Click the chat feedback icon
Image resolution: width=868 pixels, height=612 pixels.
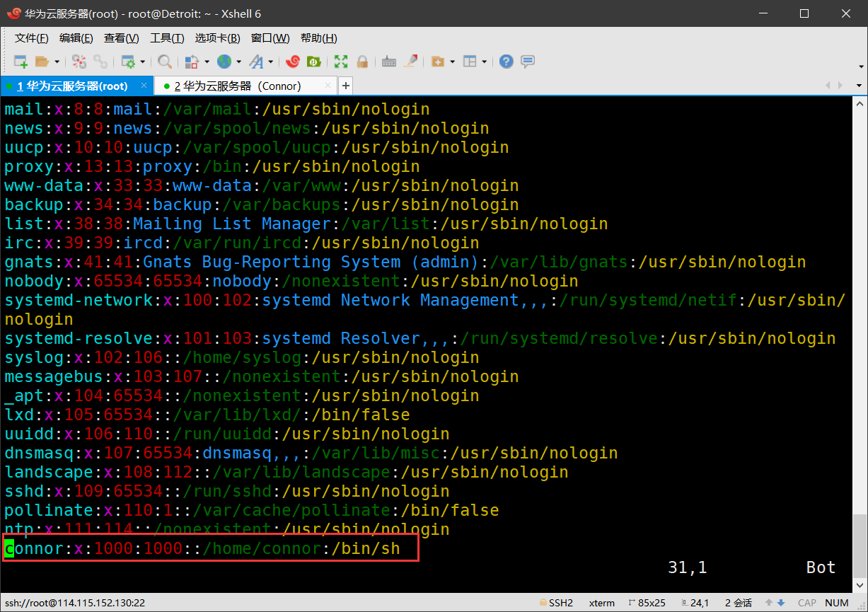point(527,62)
